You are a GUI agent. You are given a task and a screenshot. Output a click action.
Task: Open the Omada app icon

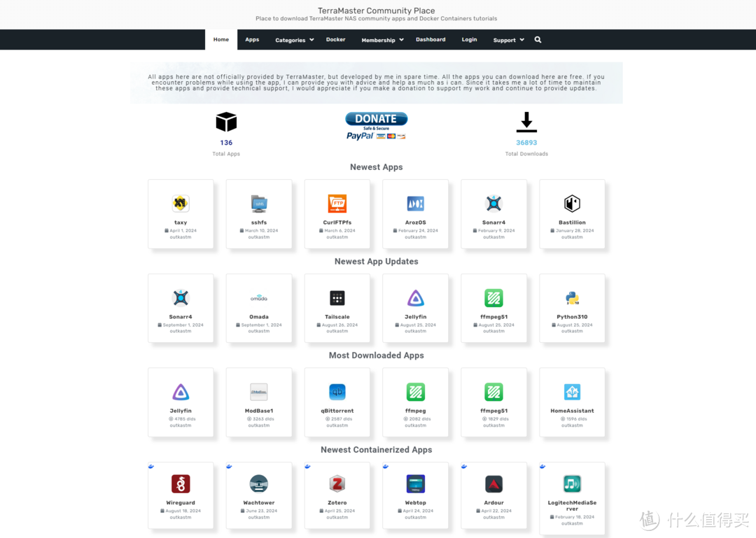259,298
